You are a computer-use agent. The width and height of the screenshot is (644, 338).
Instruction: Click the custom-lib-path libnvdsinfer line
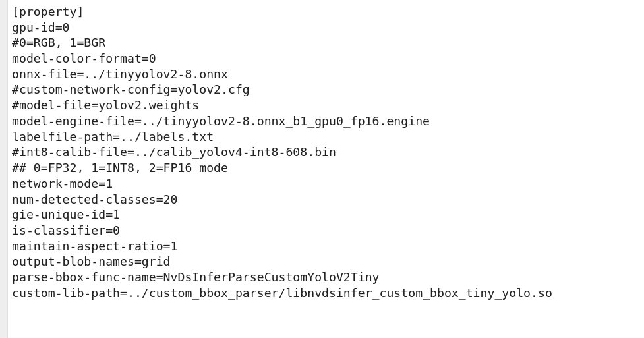click(x=281, y=293)
